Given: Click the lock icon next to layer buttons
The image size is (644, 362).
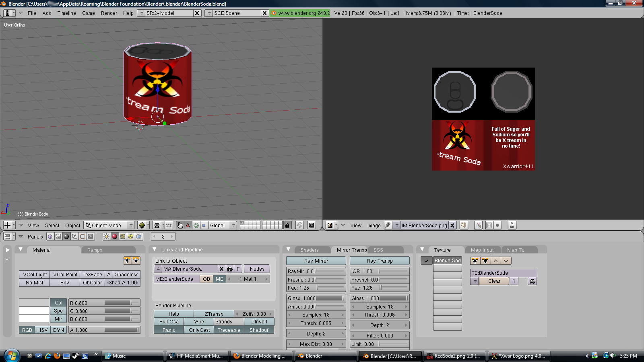Looking at the screenshot, I should click(x=287, y=225).
